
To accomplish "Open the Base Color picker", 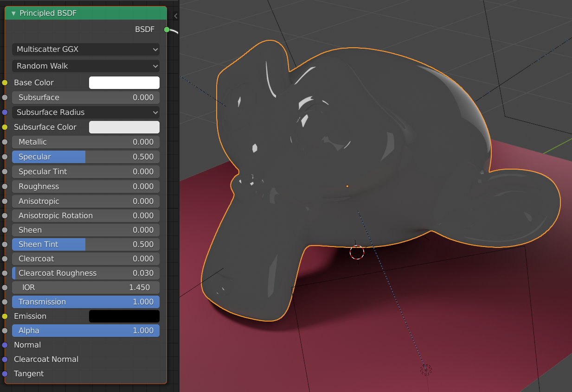I will pos(124,82).
